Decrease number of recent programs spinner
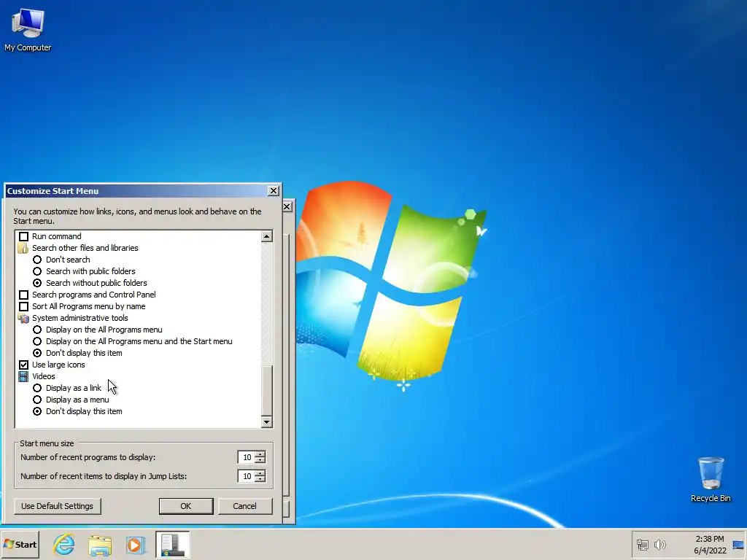 click(260, 460)
